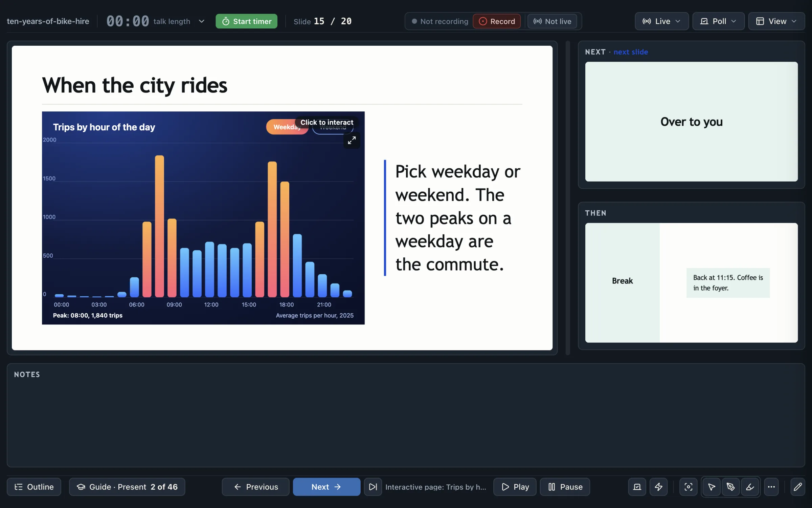Viewport: 812px width, 508px height.
Task: Click the 'Trips by hour of the day' title
Action: (x=104, y=127)
